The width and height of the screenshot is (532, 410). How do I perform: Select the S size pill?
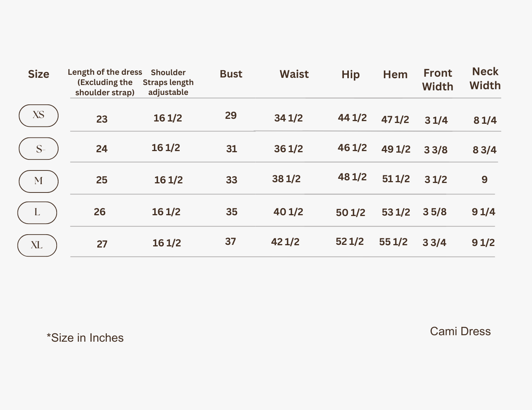38,148
